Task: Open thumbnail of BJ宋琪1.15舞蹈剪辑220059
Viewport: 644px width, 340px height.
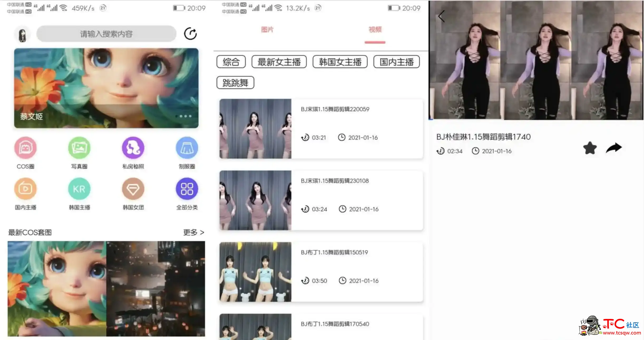Action: coord(255,129)
